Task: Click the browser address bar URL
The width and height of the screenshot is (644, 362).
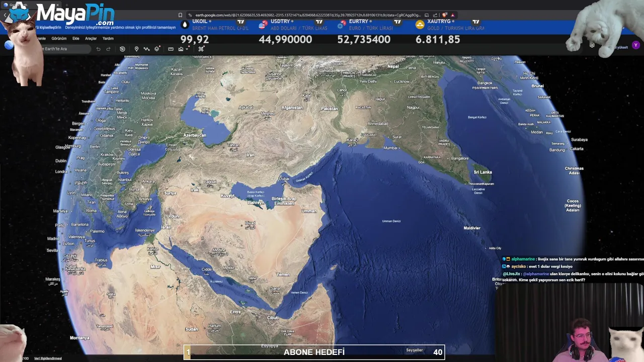Action: (x=307, y=15)
